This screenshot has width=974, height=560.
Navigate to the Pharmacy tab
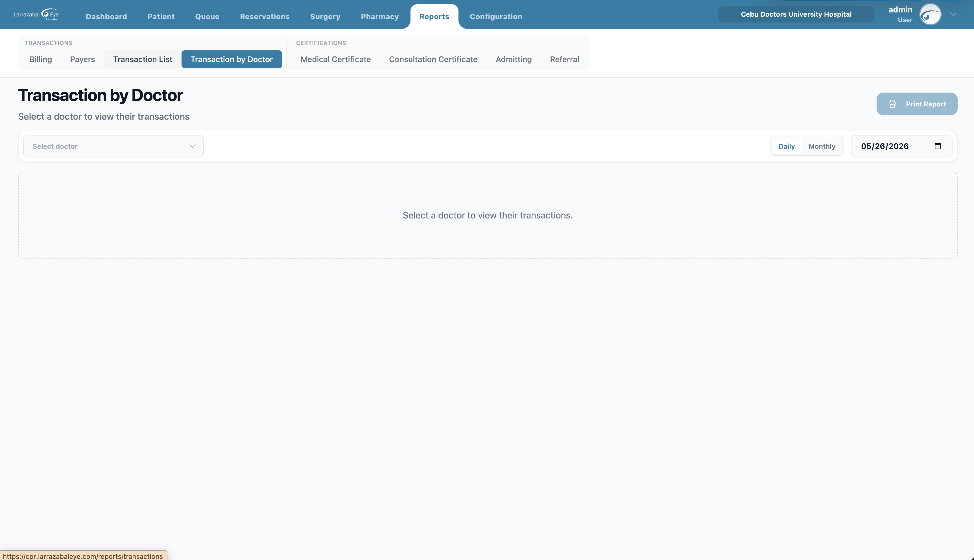380,17
